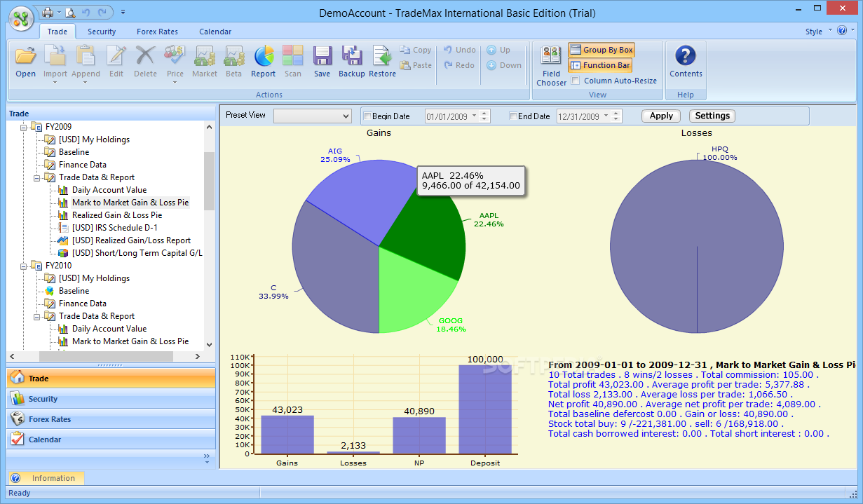This screenshot has width=863, height=504.
Task: Select [USD] Realized Gain/Loss Report
Action: coord(131,240)
